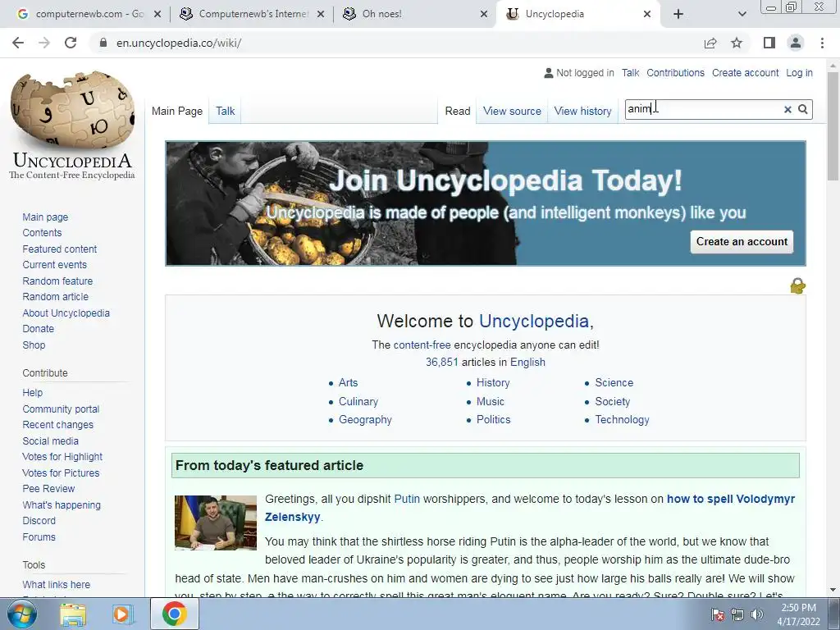Open the Arts category link
Viewport: 840px width, 630px height.
[348, 382]
